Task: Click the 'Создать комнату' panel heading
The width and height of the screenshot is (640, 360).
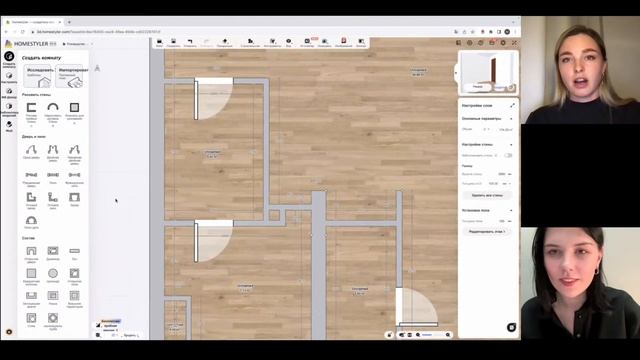Action: coord(41,58)
